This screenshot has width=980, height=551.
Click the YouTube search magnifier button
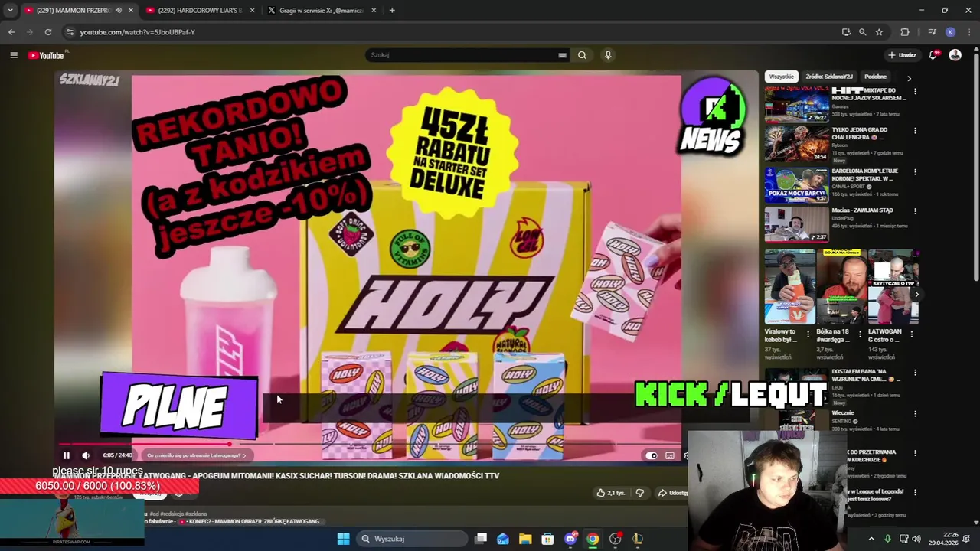[582, 55]
